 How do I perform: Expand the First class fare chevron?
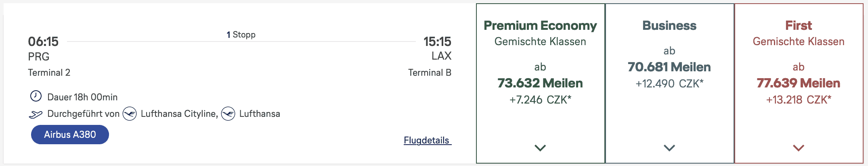coord(799,148)
